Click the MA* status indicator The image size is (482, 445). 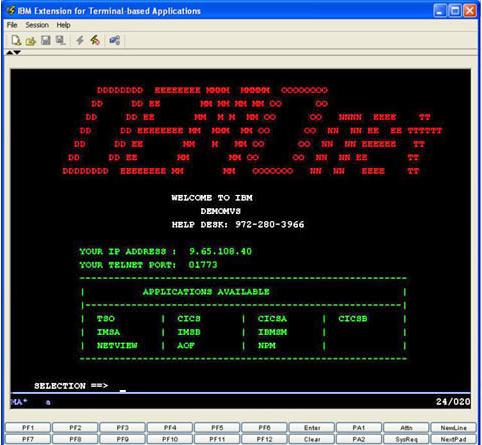[19, 402]
